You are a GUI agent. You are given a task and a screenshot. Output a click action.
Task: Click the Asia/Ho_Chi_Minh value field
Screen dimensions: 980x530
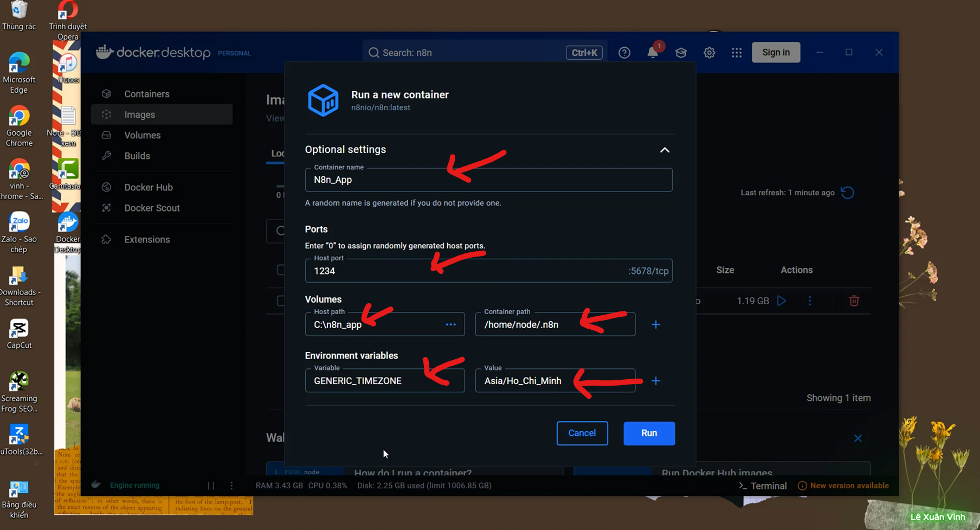pyautogui.click(x=555, y=380)
